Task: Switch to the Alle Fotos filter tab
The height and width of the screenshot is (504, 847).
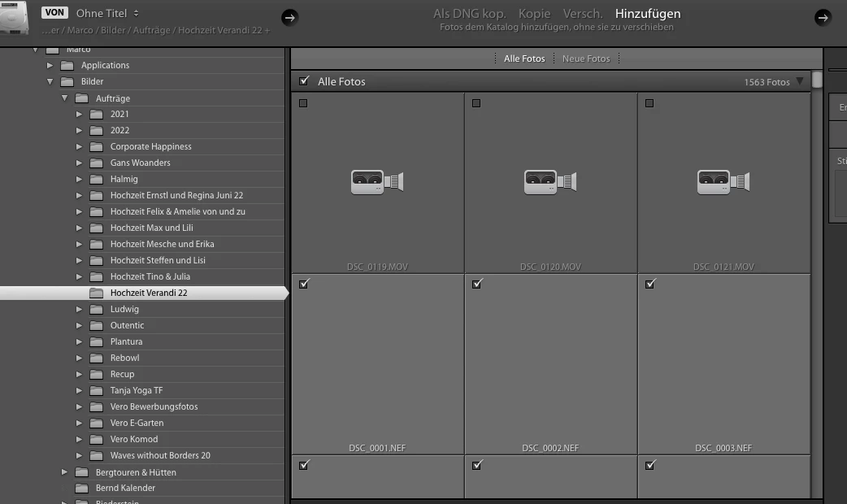Action: (524, 59)
